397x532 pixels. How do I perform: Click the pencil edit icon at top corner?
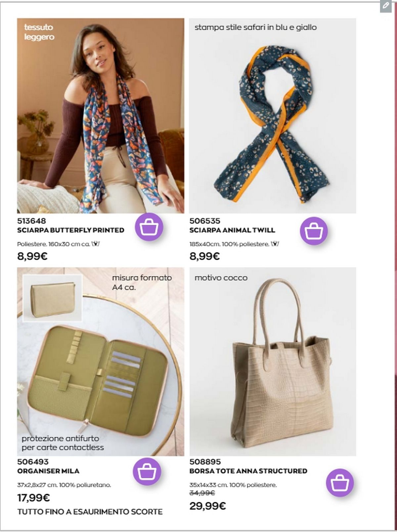pos(386,6)
